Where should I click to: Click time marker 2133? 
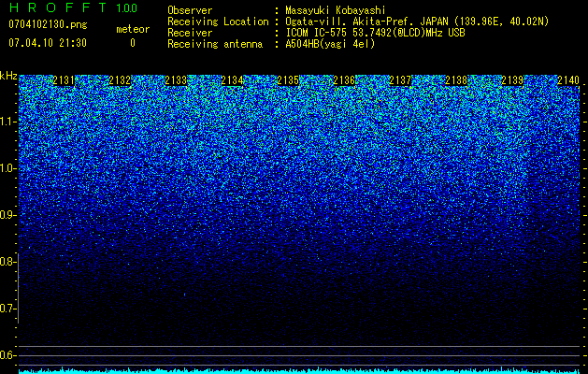(176, 80)
